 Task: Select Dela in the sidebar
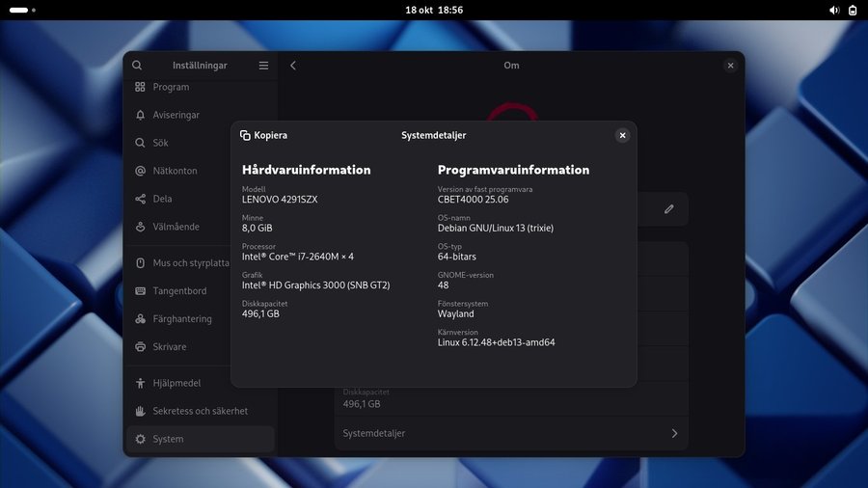click(162, 199)
